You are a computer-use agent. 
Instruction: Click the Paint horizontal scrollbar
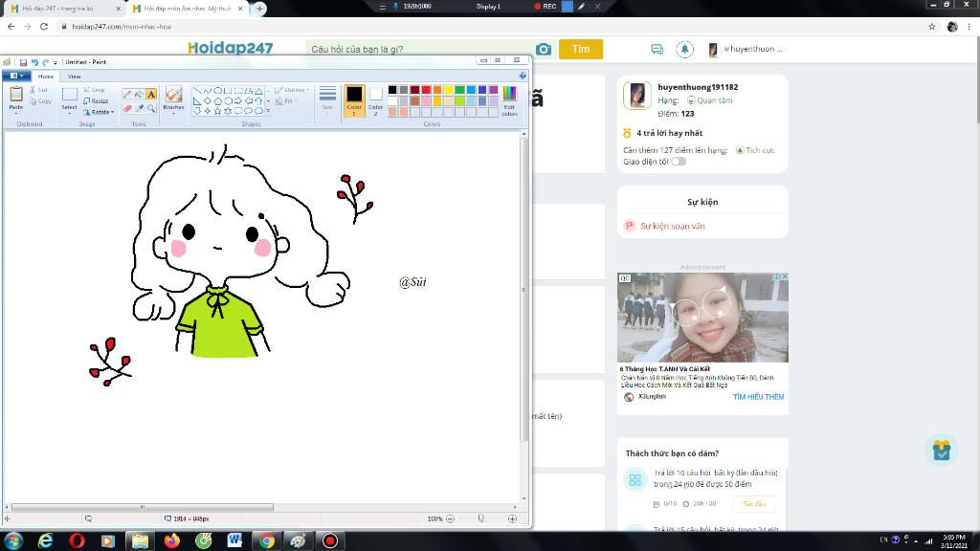[143, 507]
